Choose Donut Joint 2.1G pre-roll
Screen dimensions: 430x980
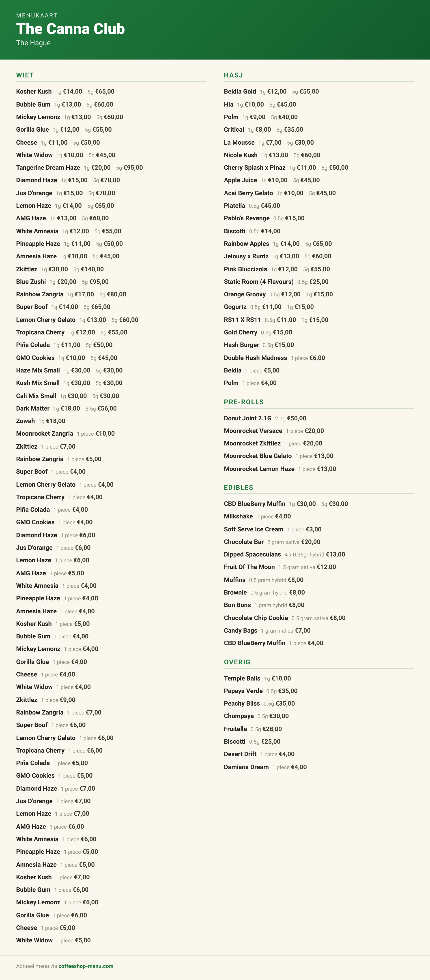265,418
